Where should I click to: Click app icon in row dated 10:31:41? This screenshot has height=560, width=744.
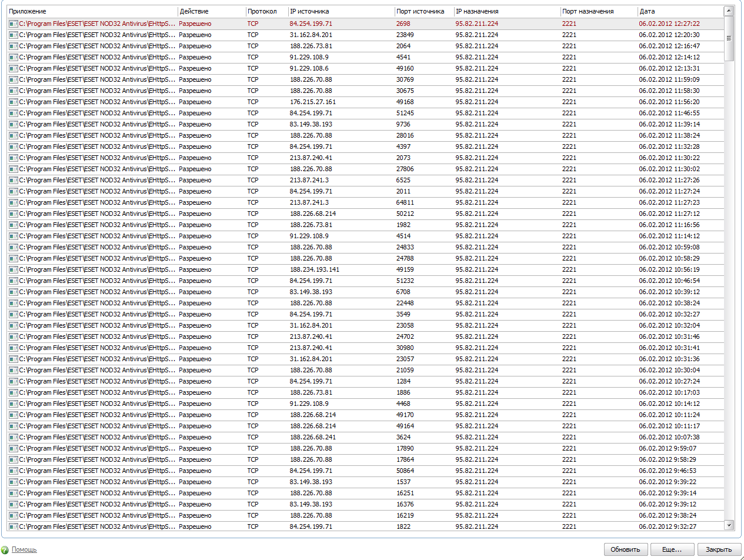tap(14, 348)
